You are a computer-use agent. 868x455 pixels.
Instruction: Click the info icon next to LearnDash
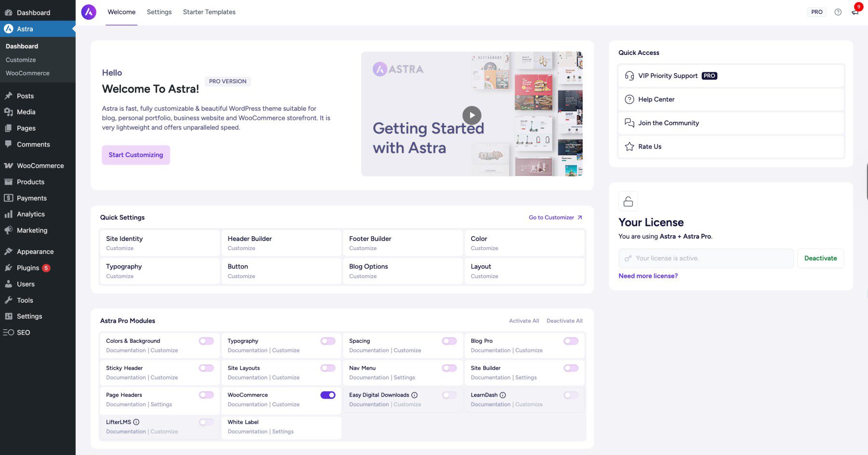point(502,395)
